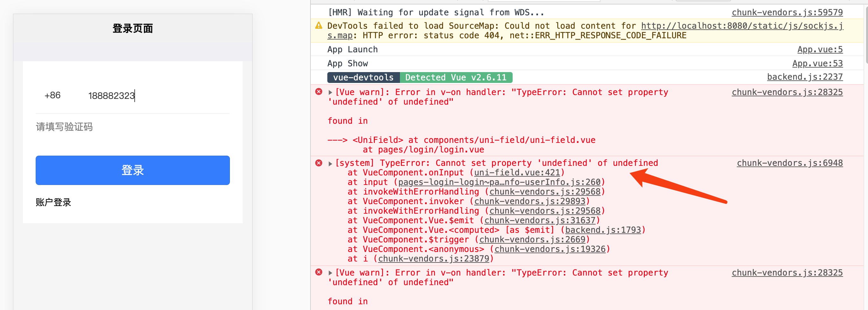Click the vue-devtools badge
Screen dimensions: 868x310
363,77
